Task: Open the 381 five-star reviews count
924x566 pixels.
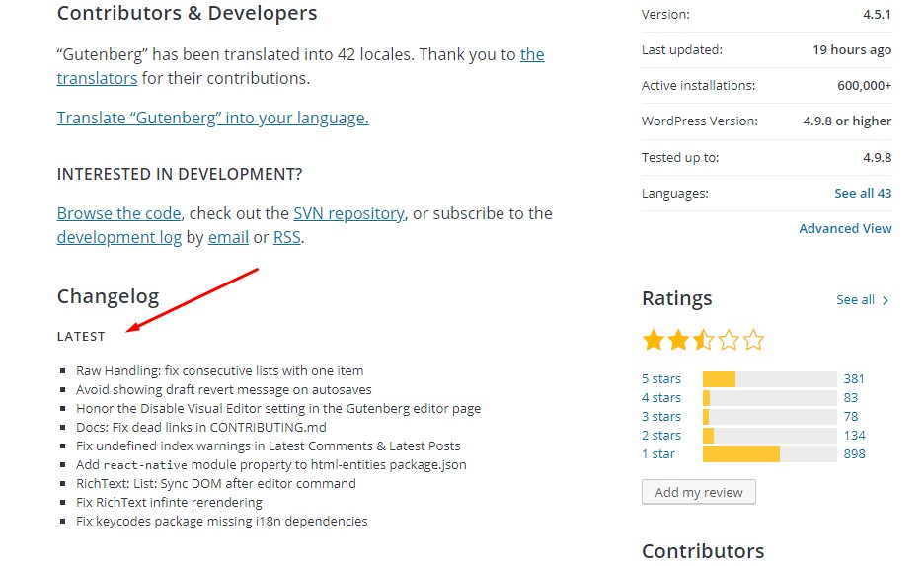Action: pos(854,378)
